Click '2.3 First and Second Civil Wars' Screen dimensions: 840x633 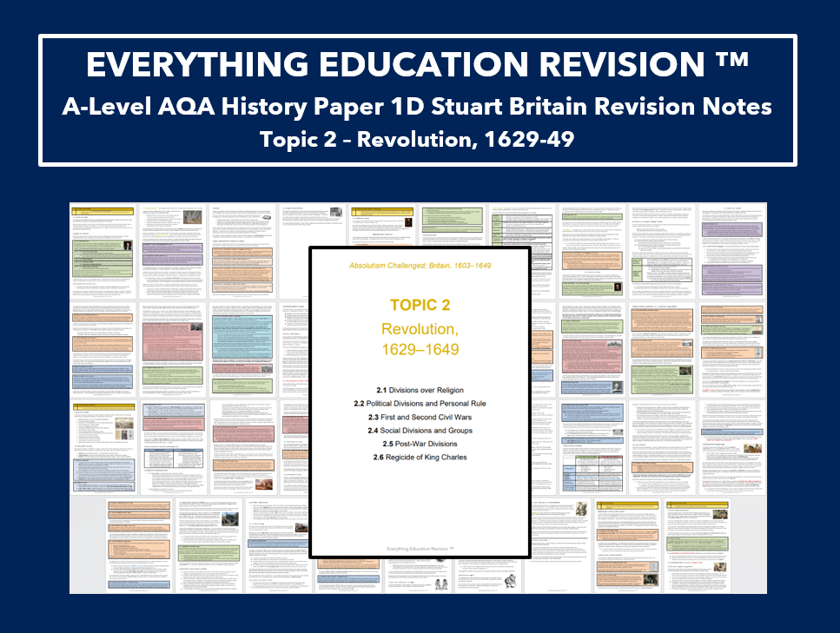[420, 417]
